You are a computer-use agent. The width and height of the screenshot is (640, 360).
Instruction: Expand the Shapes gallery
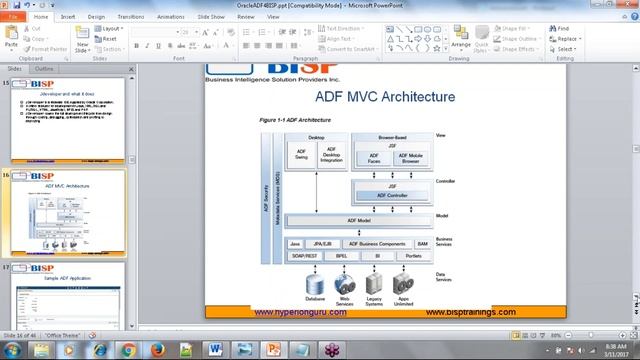tap(446, 49)
